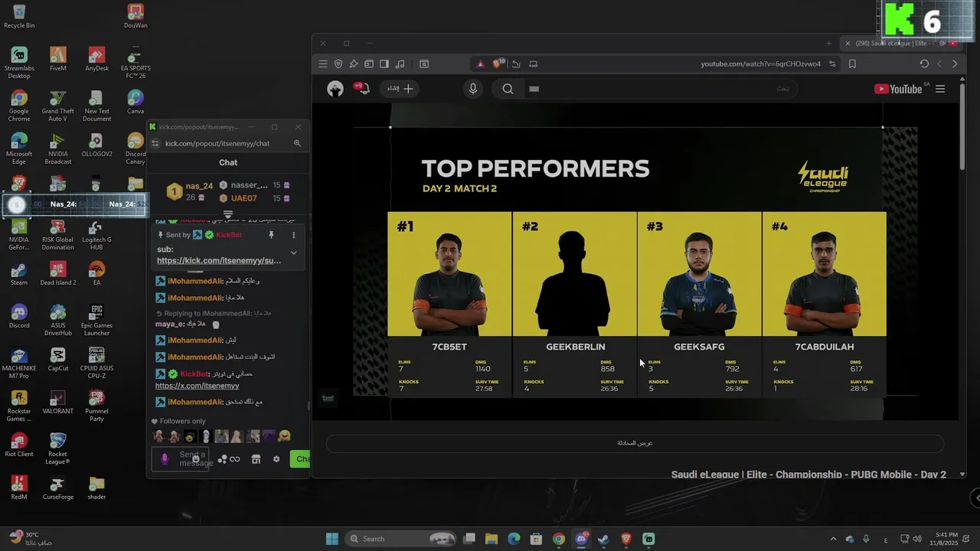The width and height of the screenshot is (980, 551).
Task: Reload the YouTube page in Brave
Action: pyautogui.click(x=924, y=64)
